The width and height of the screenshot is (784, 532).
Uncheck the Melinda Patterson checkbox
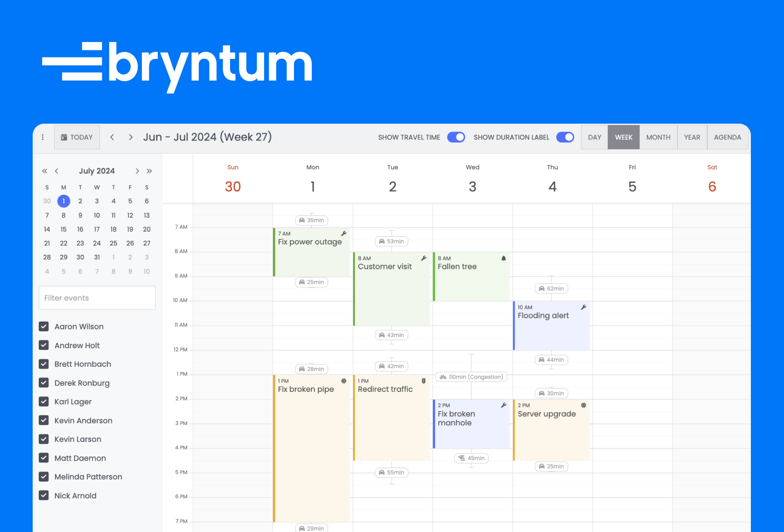(44, 476)
